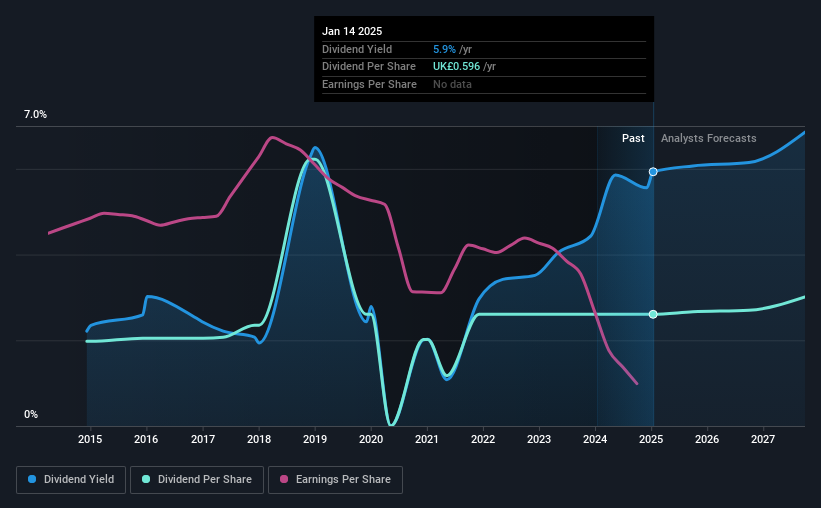Click the Analysts Forecasts label
This screenshot has height=508, width=821.
(708, 138)
